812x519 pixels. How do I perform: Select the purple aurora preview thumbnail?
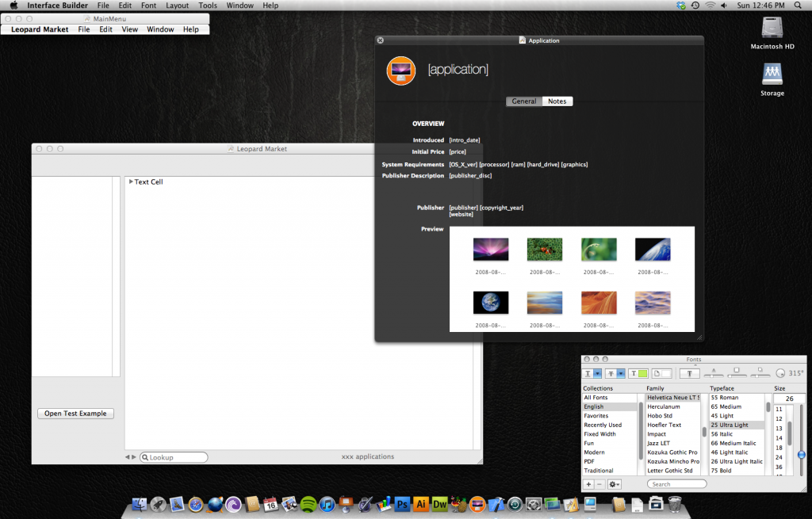(490, 250)
